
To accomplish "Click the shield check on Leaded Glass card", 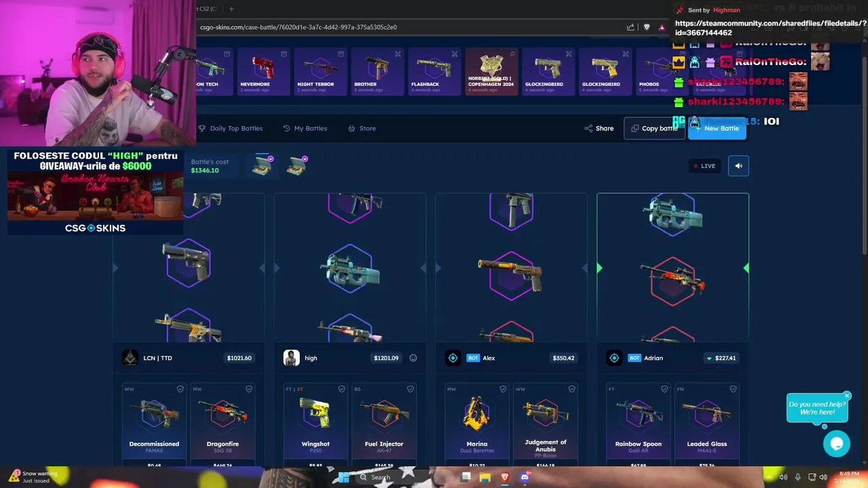I will pos(733,389).
